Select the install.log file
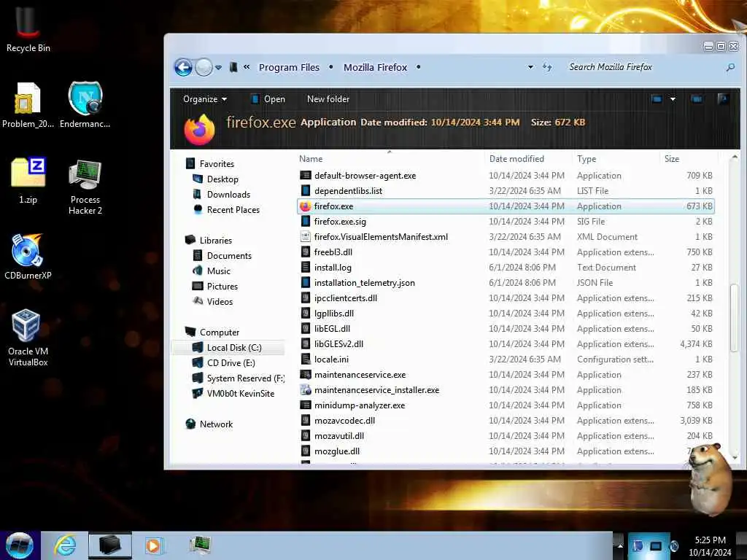The height and width of the screenshot is (560, 747). [x=333, y=268]
